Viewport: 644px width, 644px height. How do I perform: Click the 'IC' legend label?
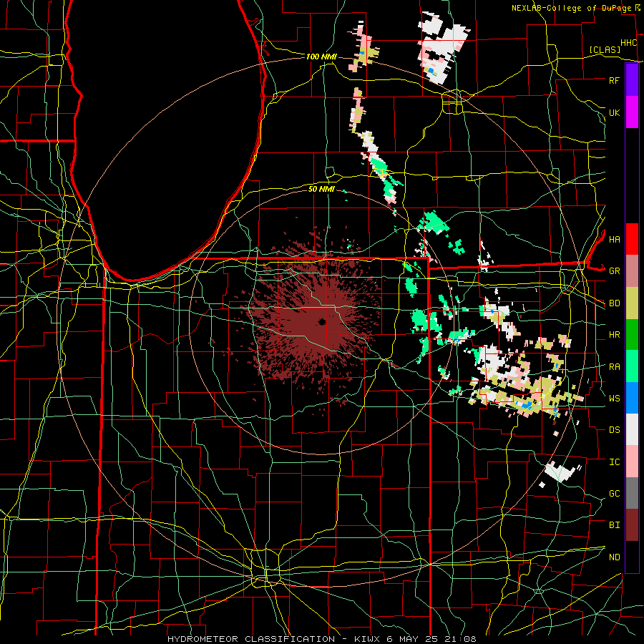click(614, 462)
